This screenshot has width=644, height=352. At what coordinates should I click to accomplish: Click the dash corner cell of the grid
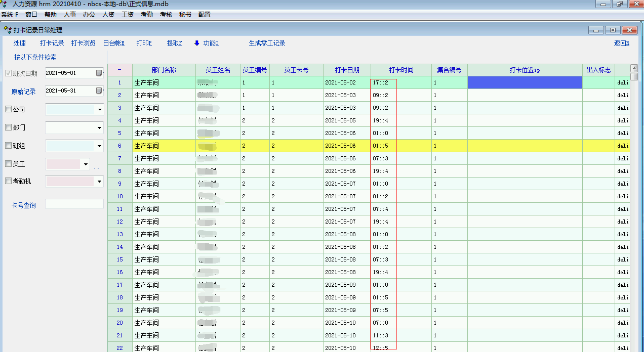click(119, 70)
